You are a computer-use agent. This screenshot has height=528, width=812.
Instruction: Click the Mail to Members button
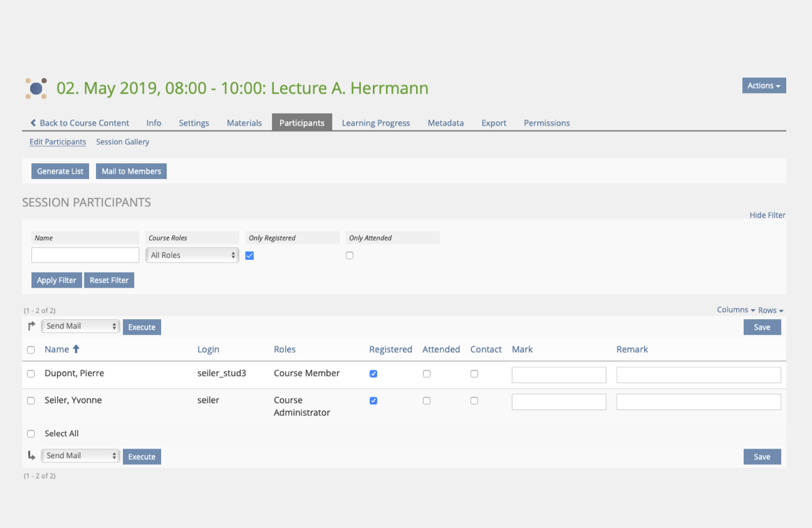[x=131, y=171]
